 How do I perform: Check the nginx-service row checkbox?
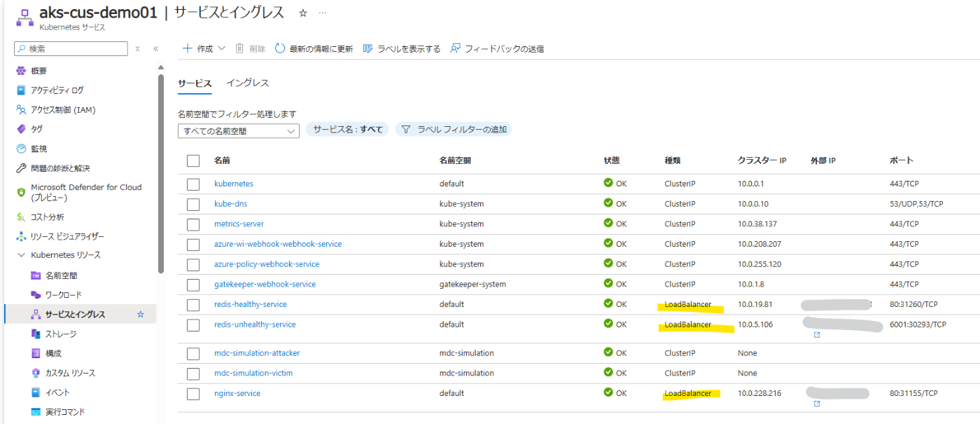coord(193,394)
